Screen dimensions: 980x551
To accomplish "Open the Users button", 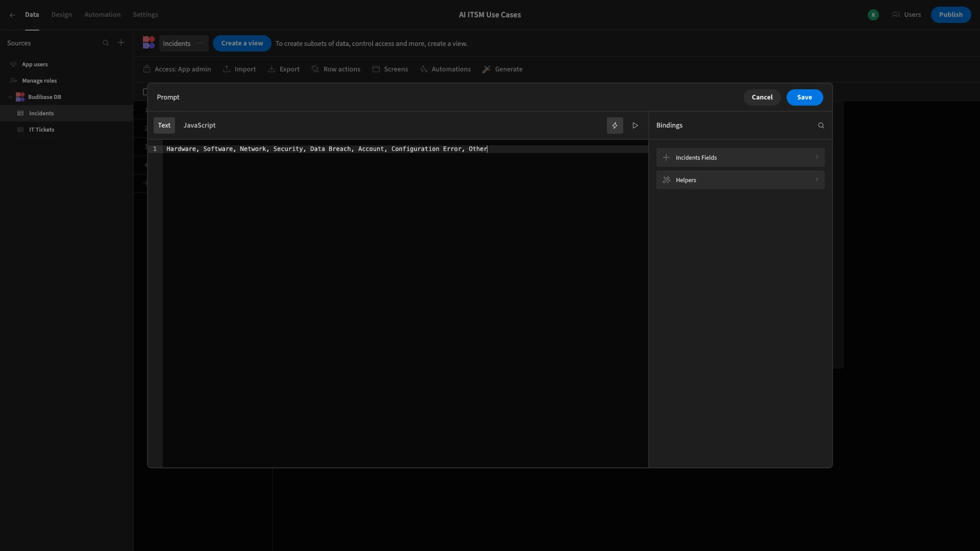I will 906,15.
